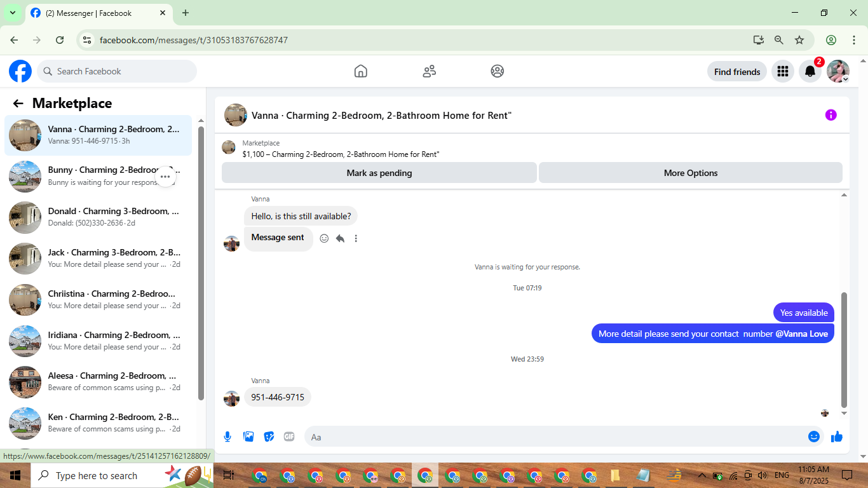The height and width of the screenshot is (488, 868).
Task: Send a voice clip with microphone icon
Action: 227,437
